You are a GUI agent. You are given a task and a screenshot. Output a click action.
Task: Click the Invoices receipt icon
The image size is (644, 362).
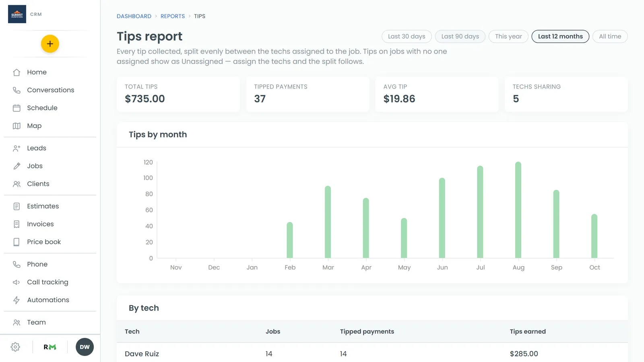(17, 224)
